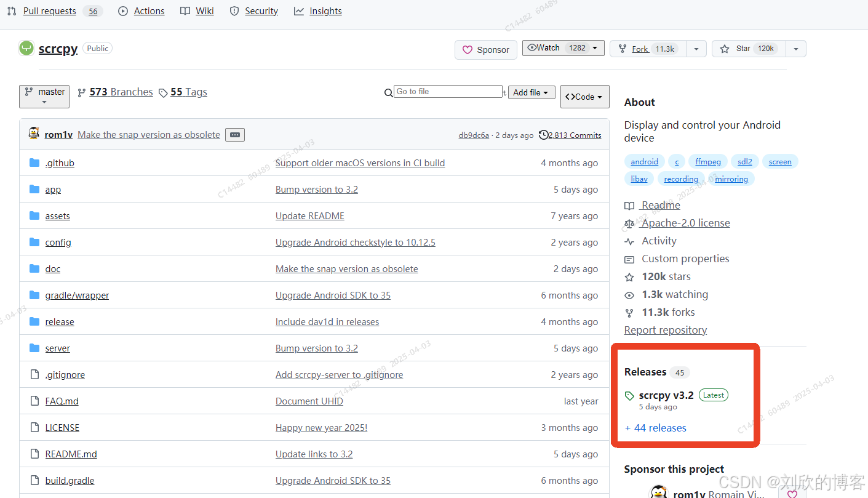Open the assets folder
This screenshot has width=868, height=498.
pos(57,216)
